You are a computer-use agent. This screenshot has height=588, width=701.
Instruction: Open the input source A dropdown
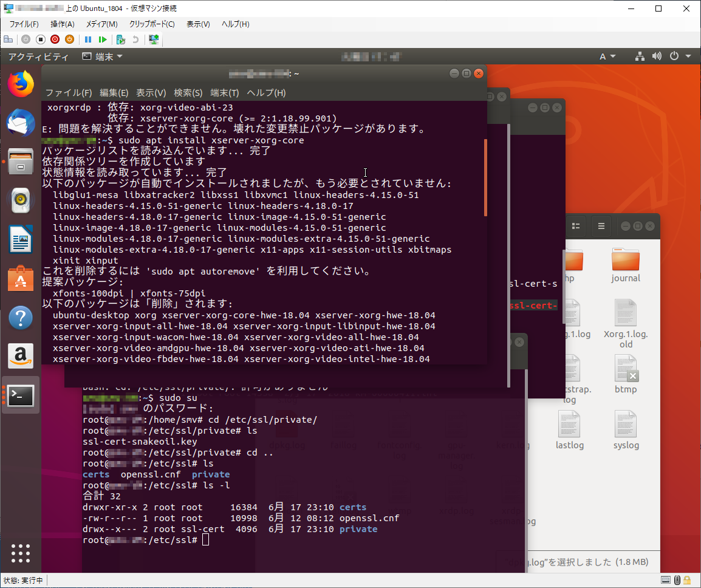(x=607, y=56)
